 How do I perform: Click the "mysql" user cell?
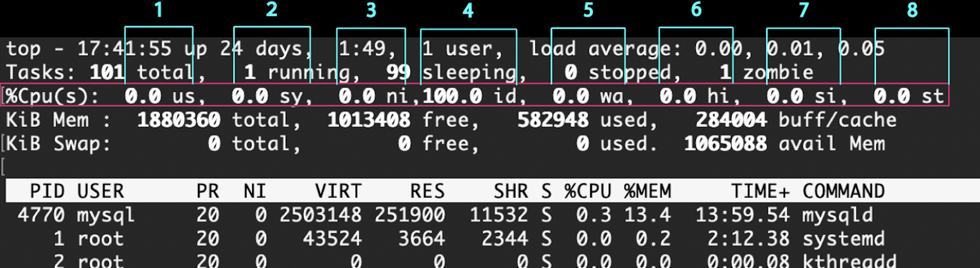tap(106, 216)
